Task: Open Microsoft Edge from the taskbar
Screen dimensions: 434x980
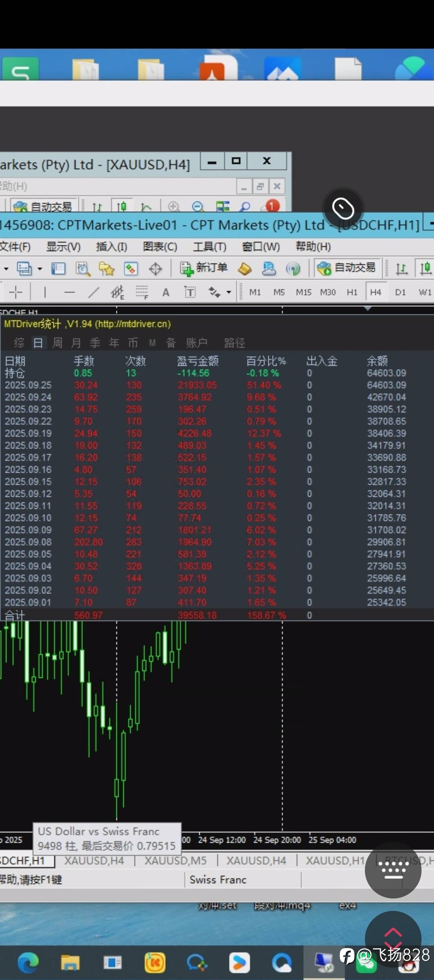Action: [x=29, y=963]
